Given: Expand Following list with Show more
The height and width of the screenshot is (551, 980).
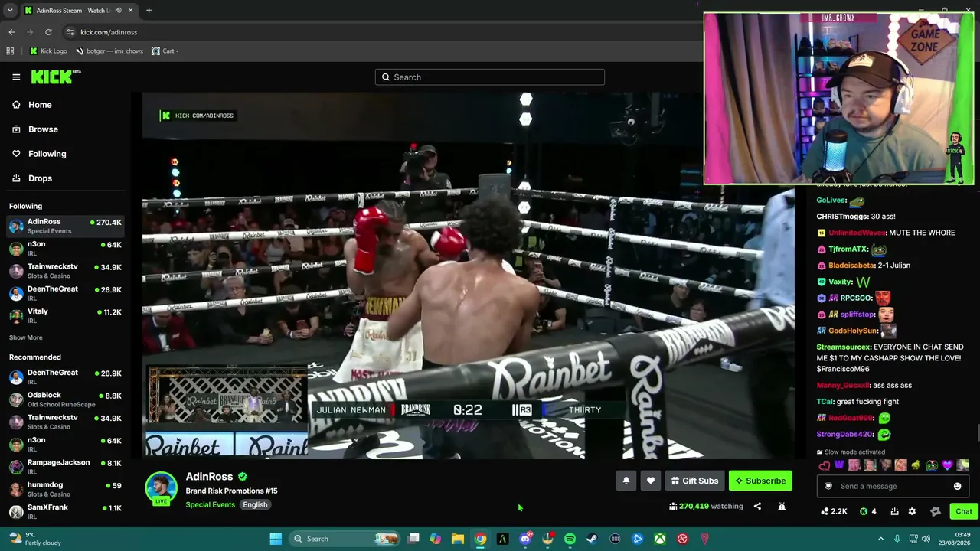Looking at the screenshot, I should tap(26, 337).
